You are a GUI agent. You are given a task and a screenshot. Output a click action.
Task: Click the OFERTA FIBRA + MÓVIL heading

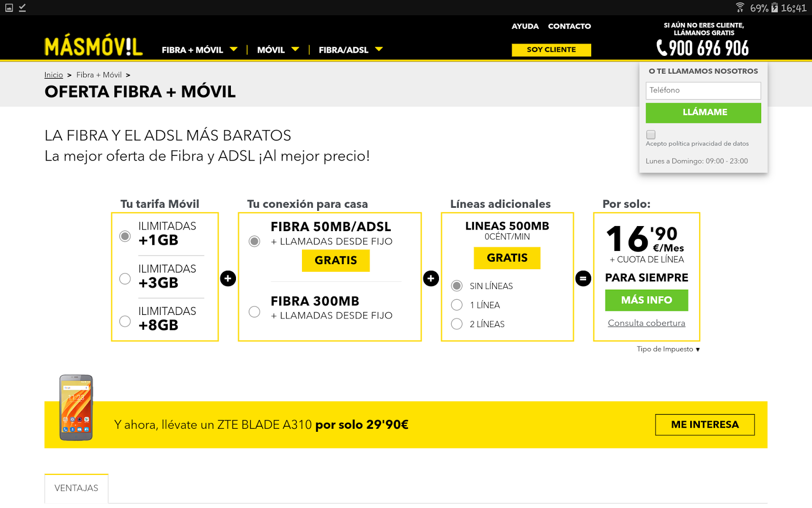[x=140, y=92]
